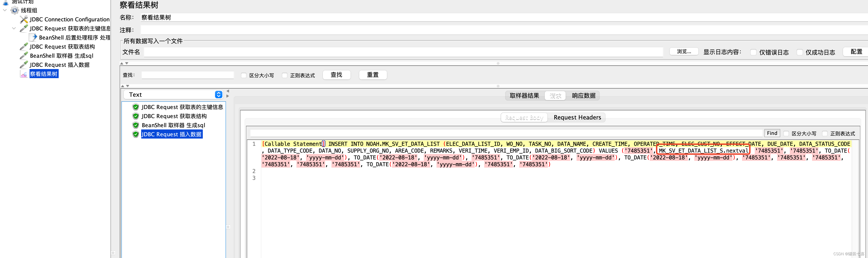
Task: Open the Request Body tab
Action: click(x=524, y=118)
